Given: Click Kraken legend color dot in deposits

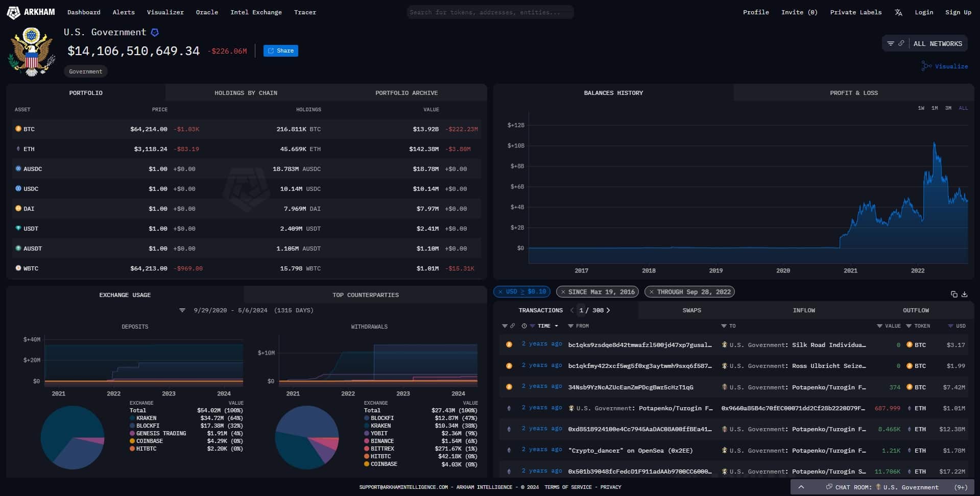Looking at the screenshot, I should [x=132, y=418].
